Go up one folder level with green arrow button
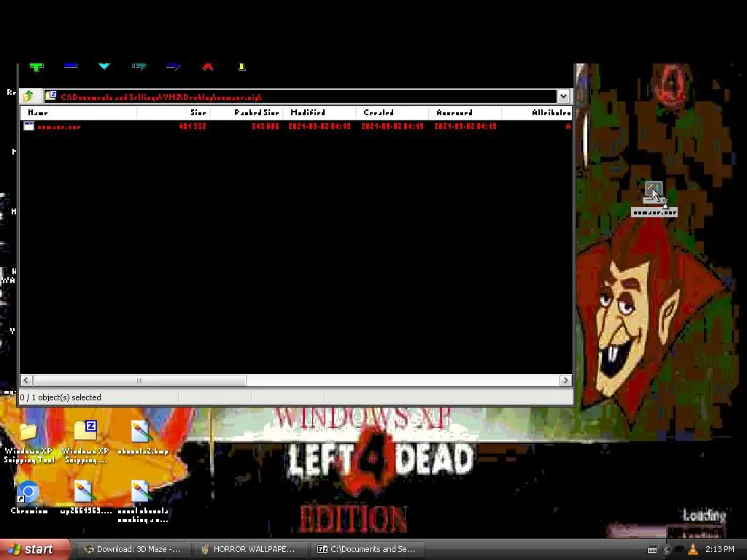The image size is (747, 560). click(28, 96)
